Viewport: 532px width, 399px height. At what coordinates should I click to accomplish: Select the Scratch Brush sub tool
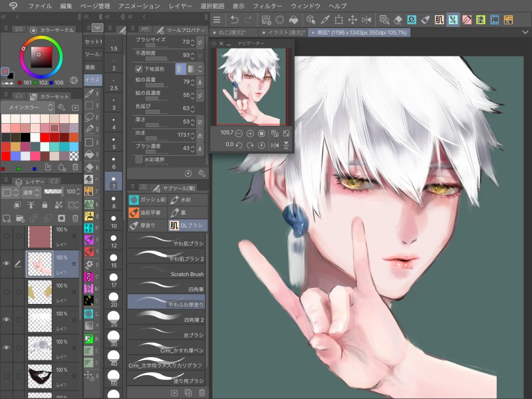(x=166, y=271)
